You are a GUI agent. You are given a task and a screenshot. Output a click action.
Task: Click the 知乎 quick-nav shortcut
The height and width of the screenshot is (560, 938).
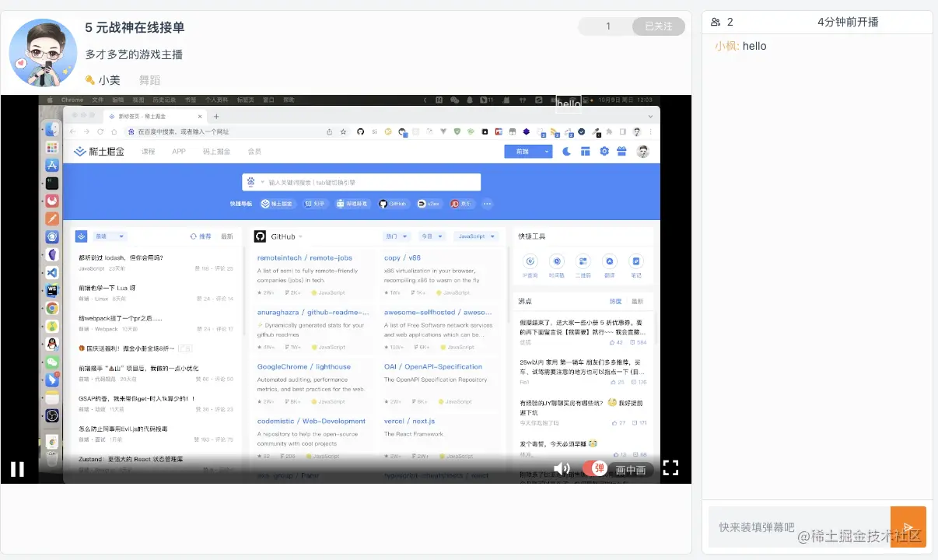click(x=315, y=204)
